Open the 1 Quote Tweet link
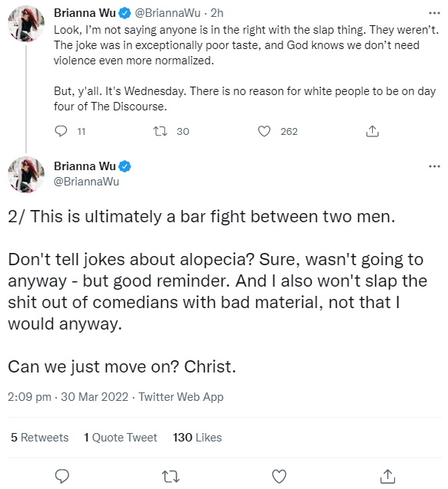 120,437
